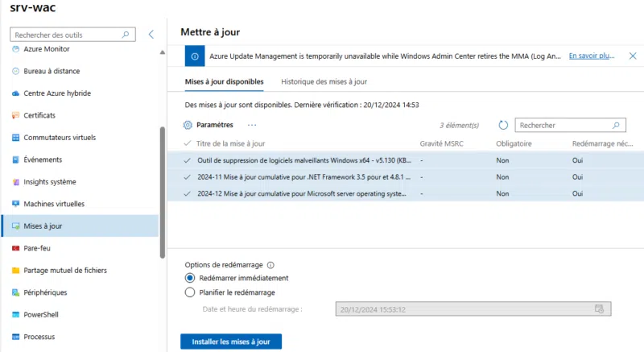Click the search magnifier in tools search
Image resolution: width=644 pixels, height=352 pixels.
pos(126,35)
